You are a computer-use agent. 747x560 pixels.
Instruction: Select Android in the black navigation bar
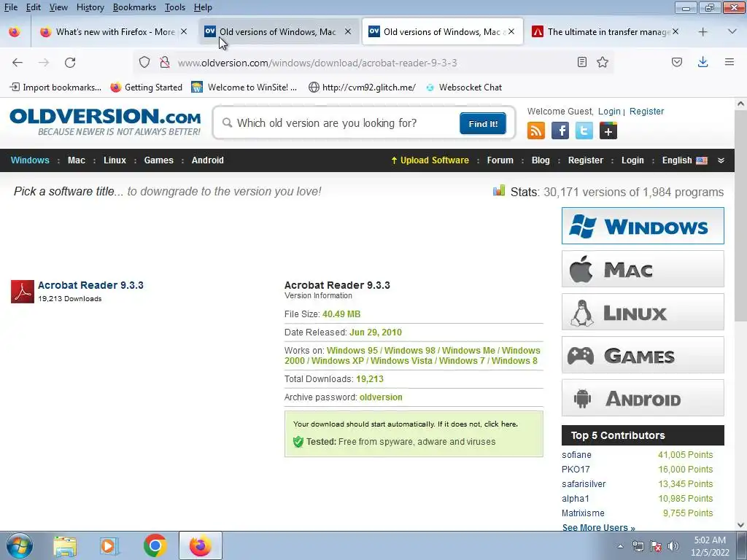point(208,160)
